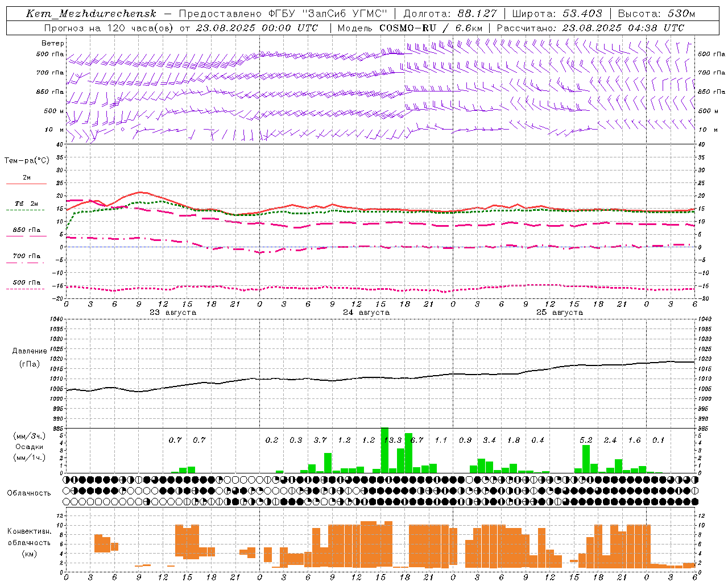Click the precipitation value '1.6'

634,440
